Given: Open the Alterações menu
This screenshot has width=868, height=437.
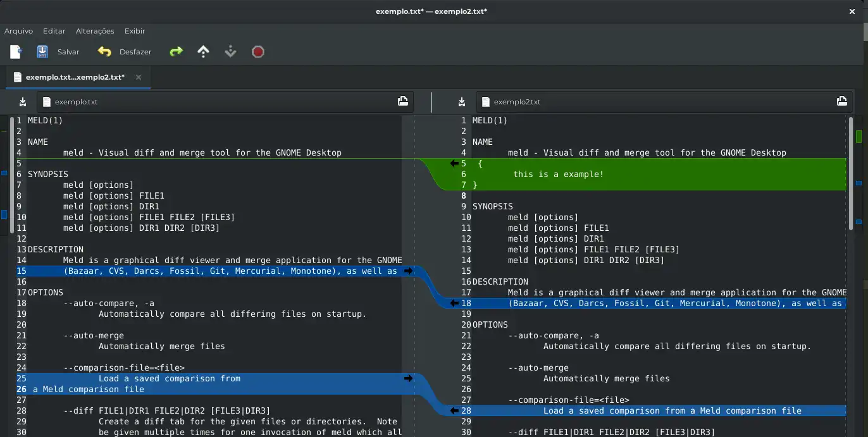Looking at the screenshot, I should click(x=95, y=31).
